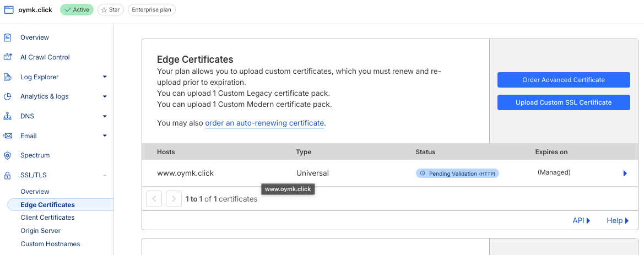Click the Overview clipboard icon in sidebar
The image size is (644, 255).
coord(8,37)
